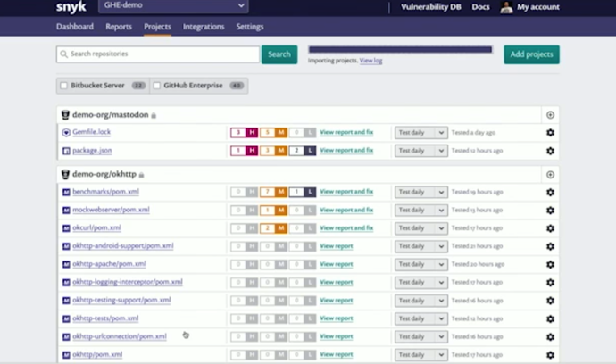Click the importing projects progress bar
The image size is (616, 364).
[x=400, y=49]
